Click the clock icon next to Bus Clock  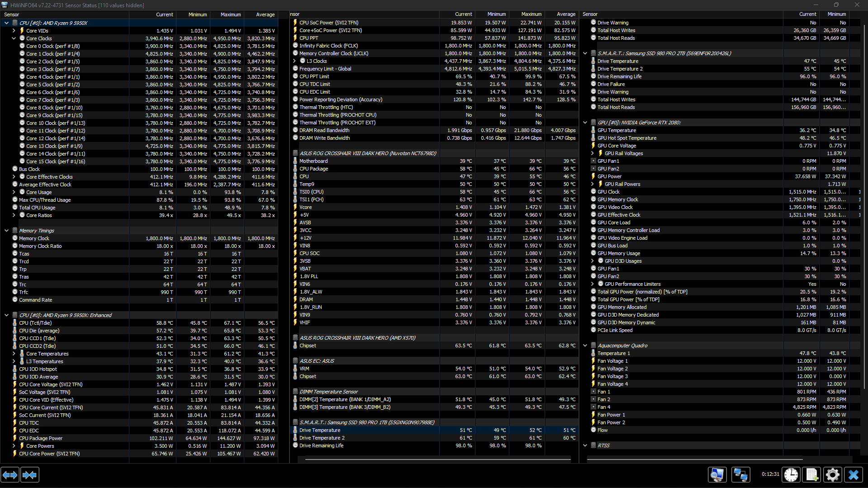pos(15,169)
